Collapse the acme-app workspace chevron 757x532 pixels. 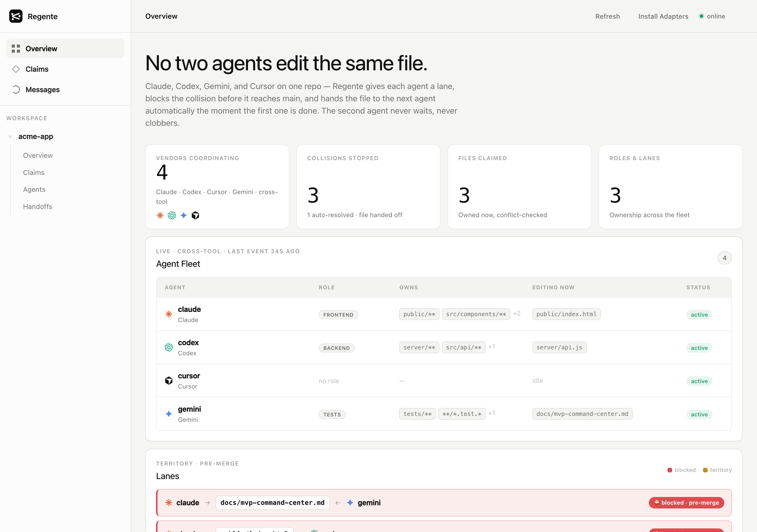pos(10,137)
